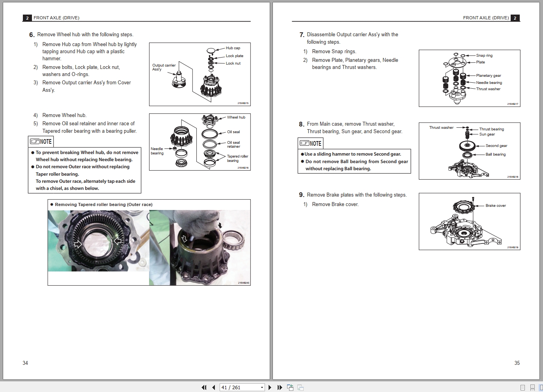Click the go-to-next-view icon
The height and width of the screenshot is (392, 543).
pyautogui.click(x=300, y=387)
